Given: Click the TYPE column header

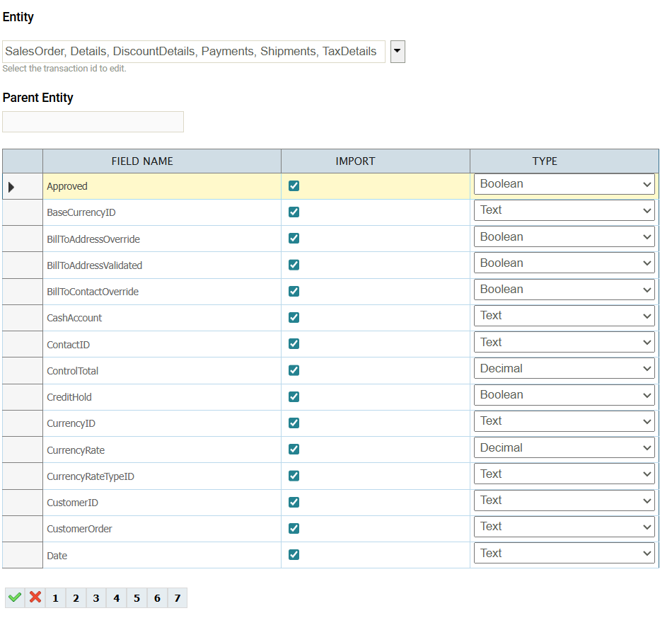Looking at the screenshot, I should [x=545, y=161].
